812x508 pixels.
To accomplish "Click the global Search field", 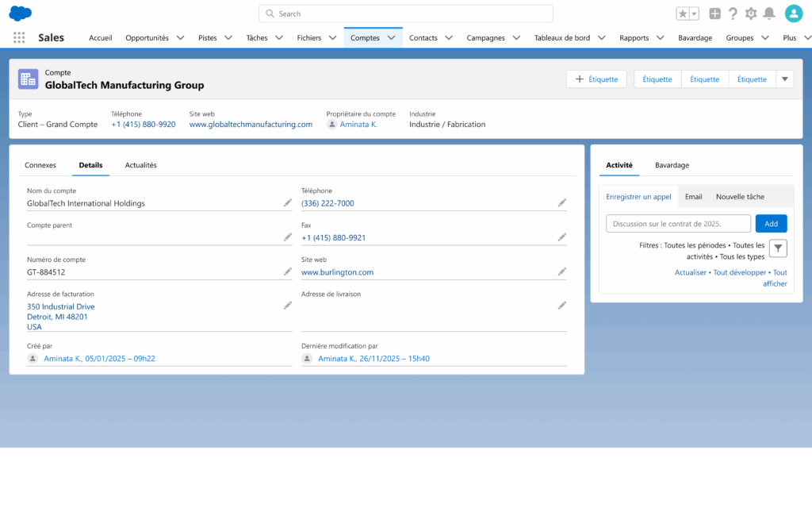I will pyautogui.click(x=406, y=13).
